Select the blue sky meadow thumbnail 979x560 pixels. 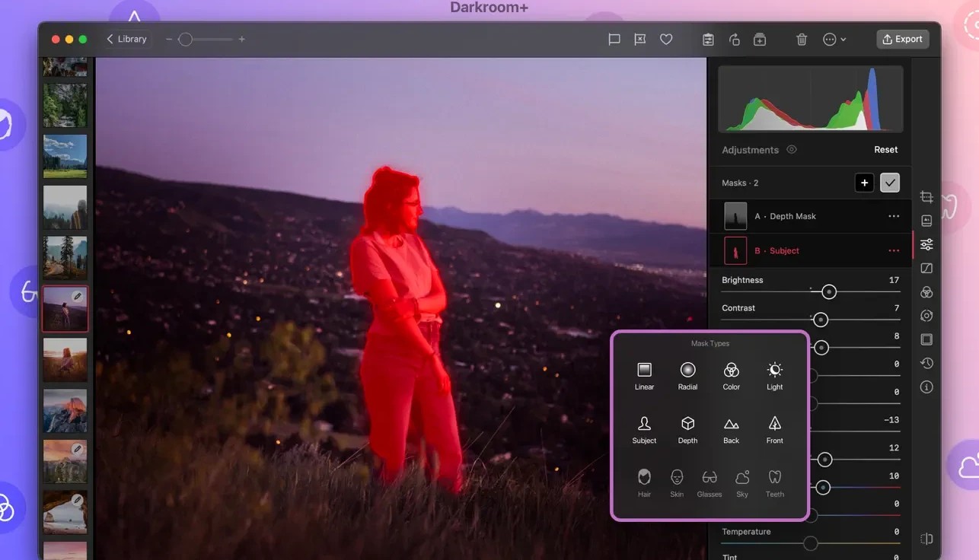pyautogui.click(x=65, y=156)
